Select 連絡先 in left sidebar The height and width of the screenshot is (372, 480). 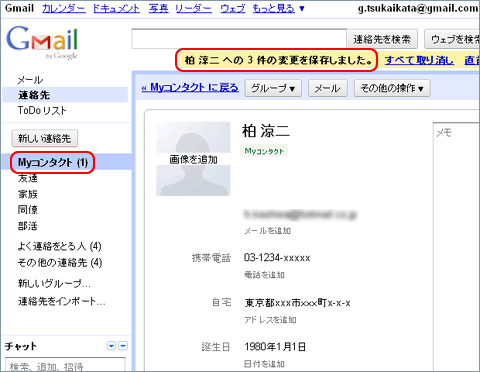[34, 95]
